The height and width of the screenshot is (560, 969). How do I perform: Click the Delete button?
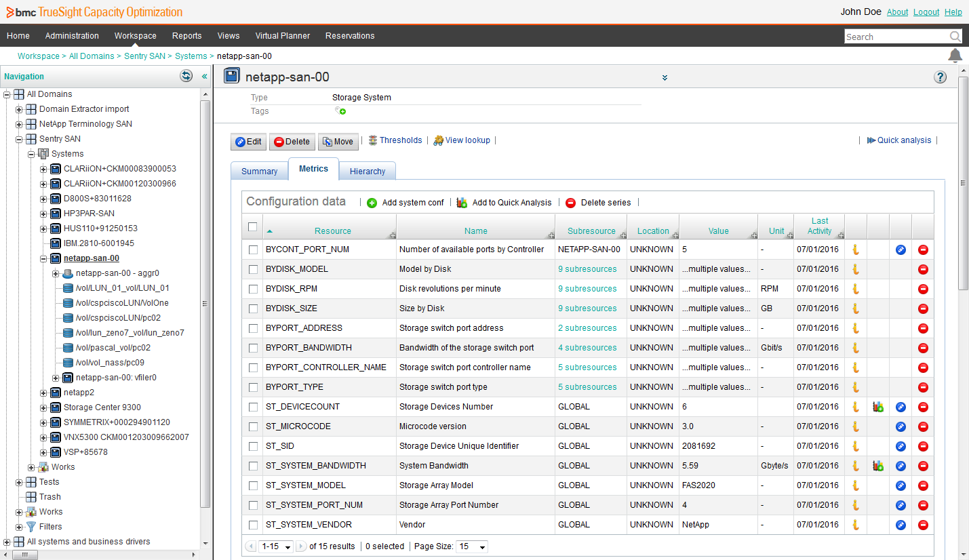292,142
